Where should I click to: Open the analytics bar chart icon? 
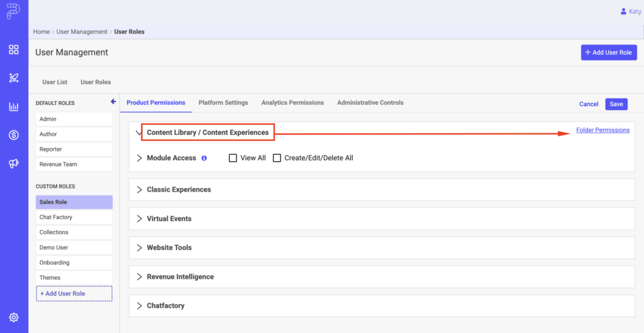(14, 107)
